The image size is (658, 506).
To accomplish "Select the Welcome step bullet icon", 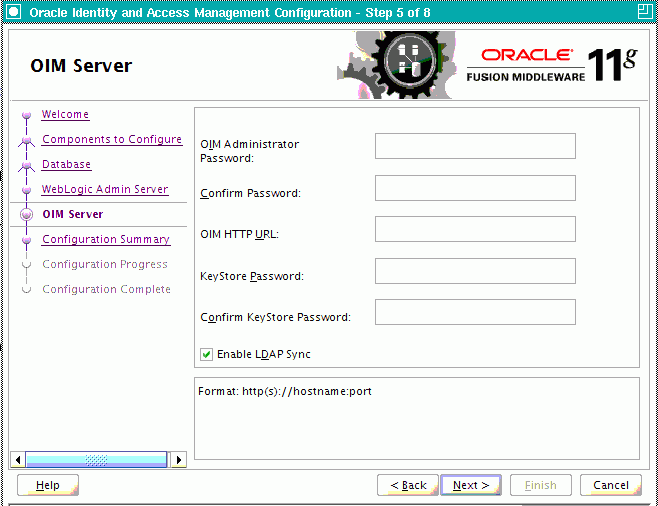I will point(26,115).
